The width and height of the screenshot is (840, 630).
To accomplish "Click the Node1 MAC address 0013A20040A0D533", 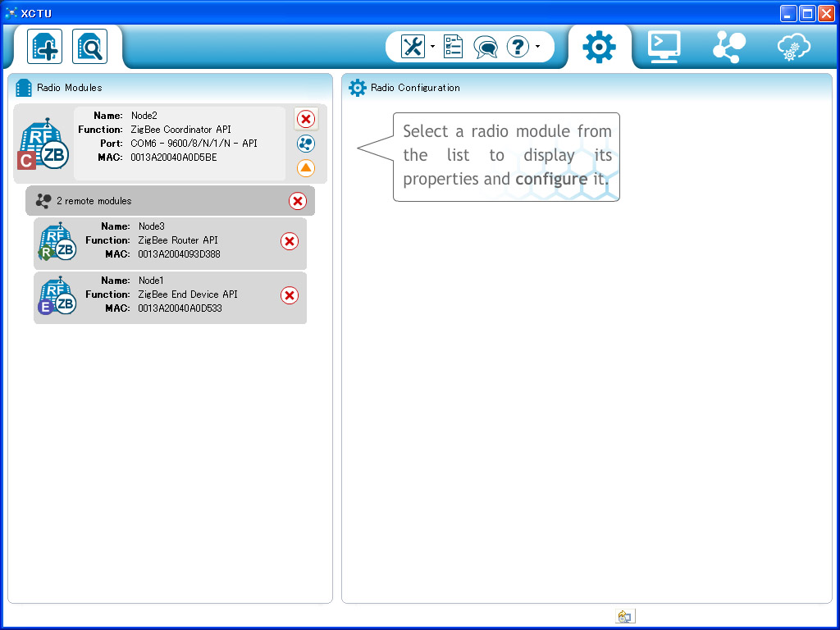I will pos(180,308).
